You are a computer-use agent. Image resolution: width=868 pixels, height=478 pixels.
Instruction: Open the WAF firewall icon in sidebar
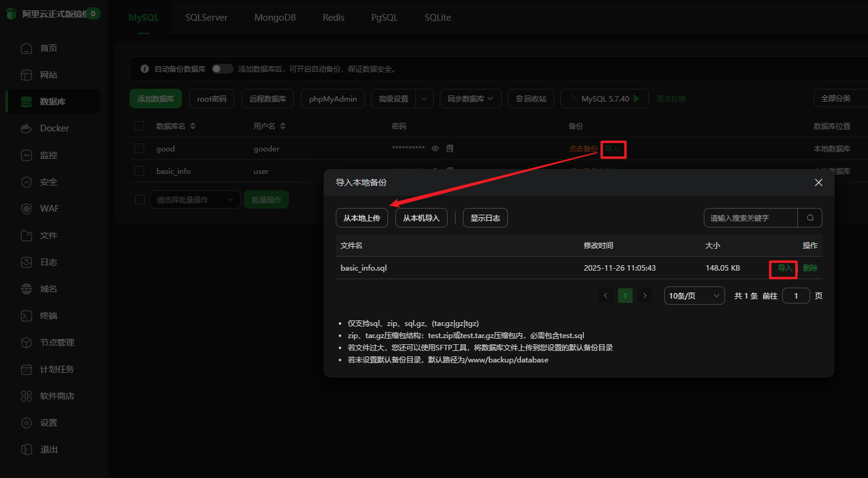(x=26, y=209)
